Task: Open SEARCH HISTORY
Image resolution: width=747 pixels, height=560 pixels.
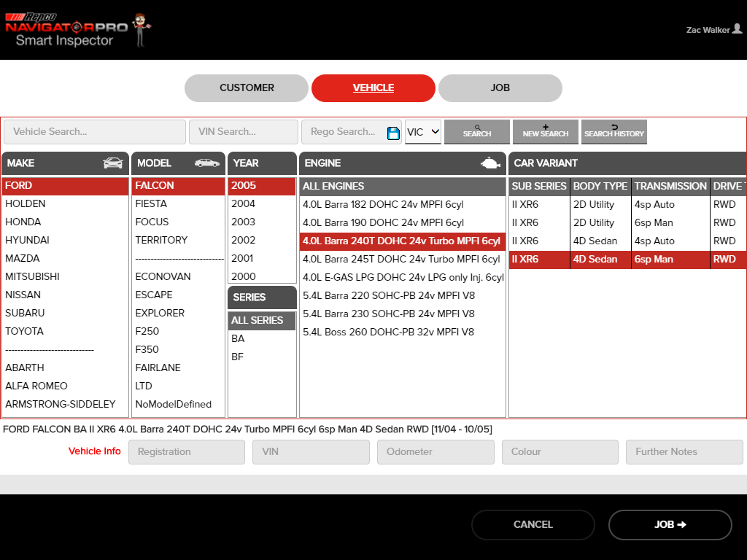Action: pos(614,132)
